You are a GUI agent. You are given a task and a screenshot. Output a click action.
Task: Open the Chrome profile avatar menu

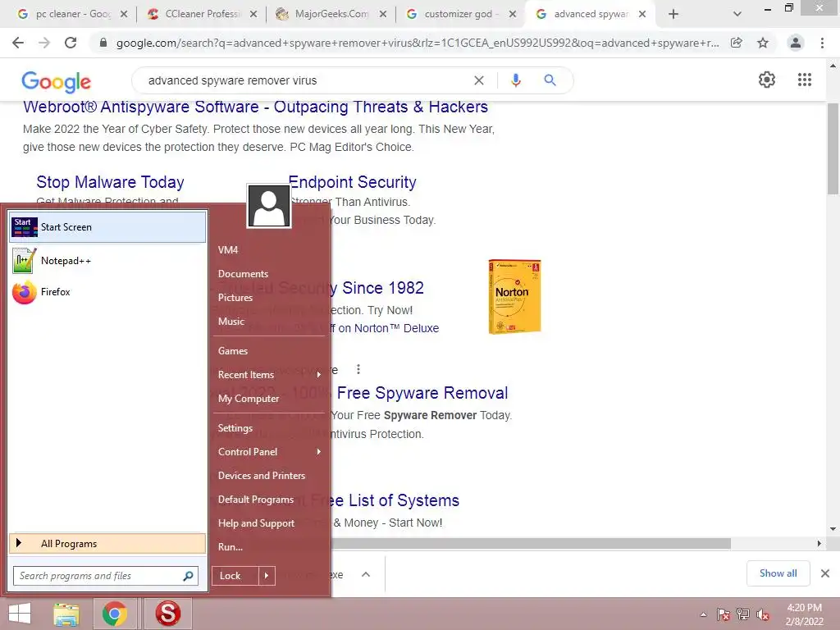(x=796, y=43)
